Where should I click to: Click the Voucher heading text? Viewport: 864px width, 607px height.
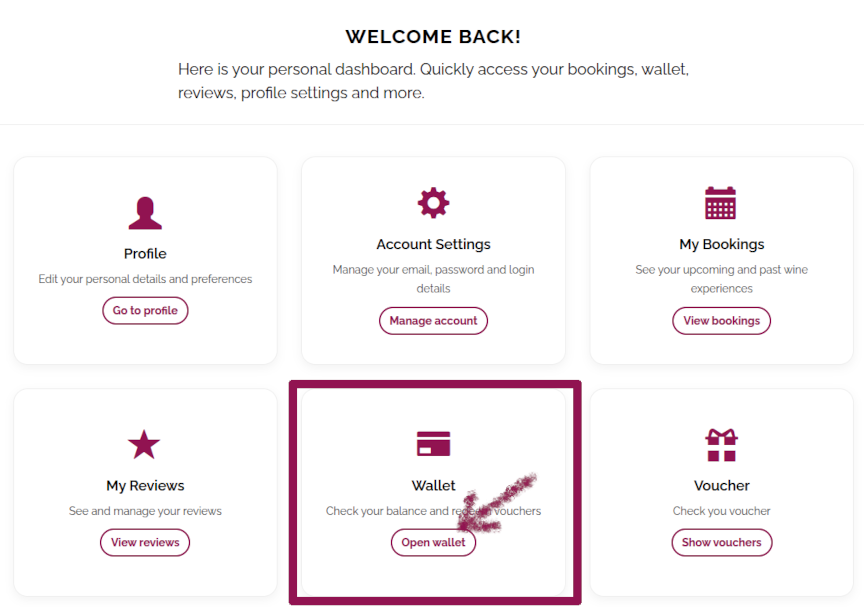[x=721, y=486]
